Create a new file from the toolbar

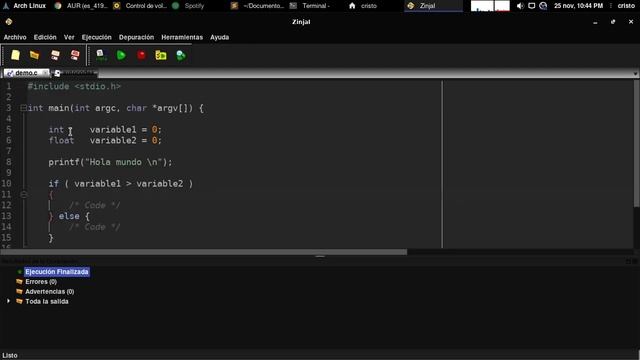[16, 55]
